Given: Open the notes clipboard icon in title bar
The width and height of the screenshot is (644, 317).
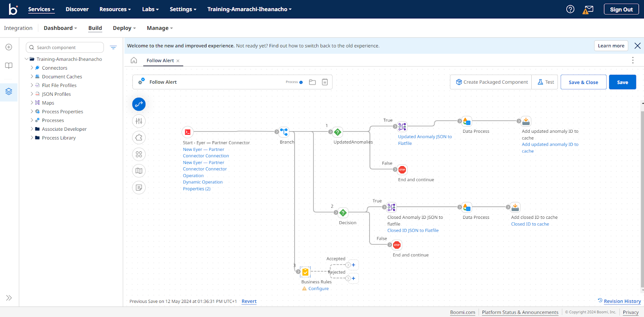Looking at the screenshot, I should (x=325, y=82).
